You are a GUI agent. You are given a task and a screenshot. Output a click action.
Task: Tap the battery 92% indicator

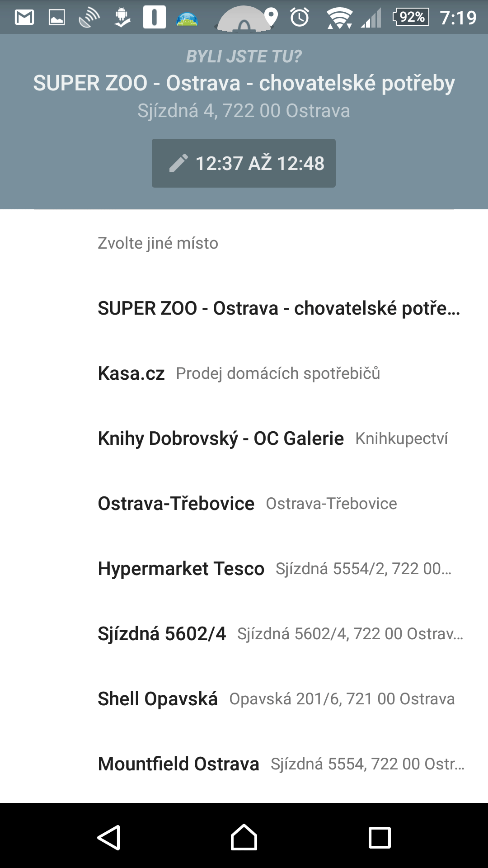[411, 17]
